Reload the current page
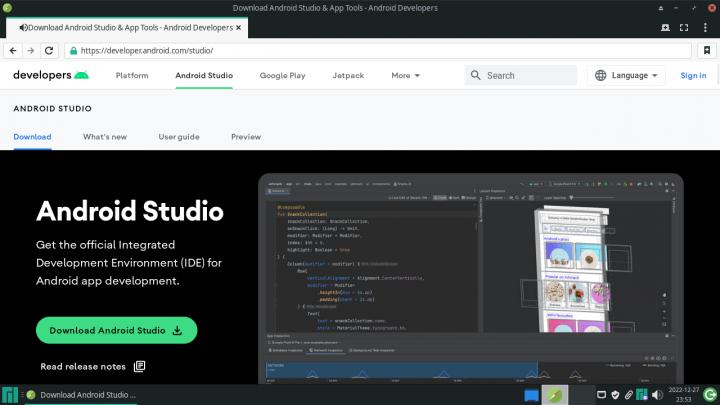Screen dimensions: 720x405 click(x=49, y=50)
